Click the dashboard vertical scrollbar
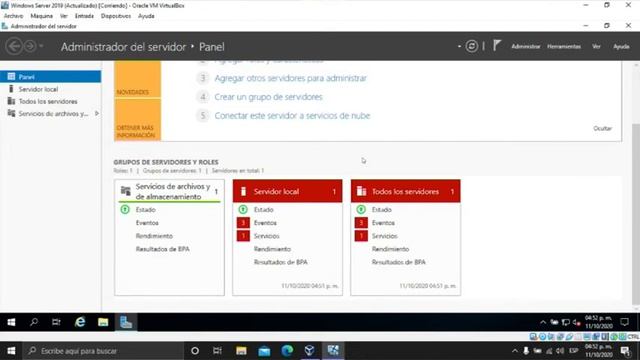This screenshot has width=640, height=360. pos(636,214)
